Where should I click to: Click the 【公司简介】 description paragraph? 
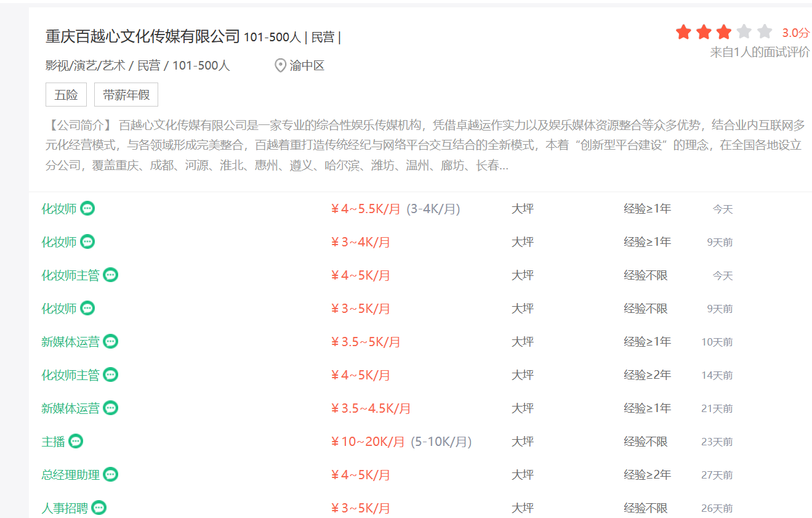(425, 145)
